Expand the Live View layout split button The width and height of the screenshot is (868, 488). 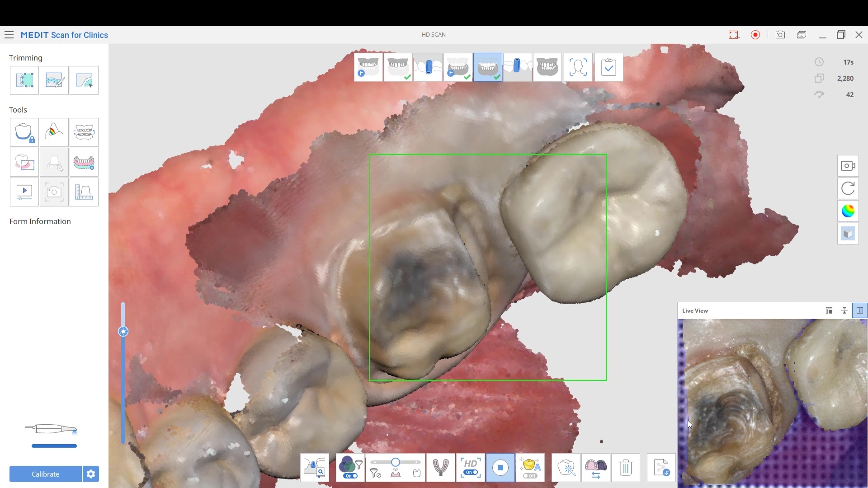pyautogui.click(x=860, y=310)
